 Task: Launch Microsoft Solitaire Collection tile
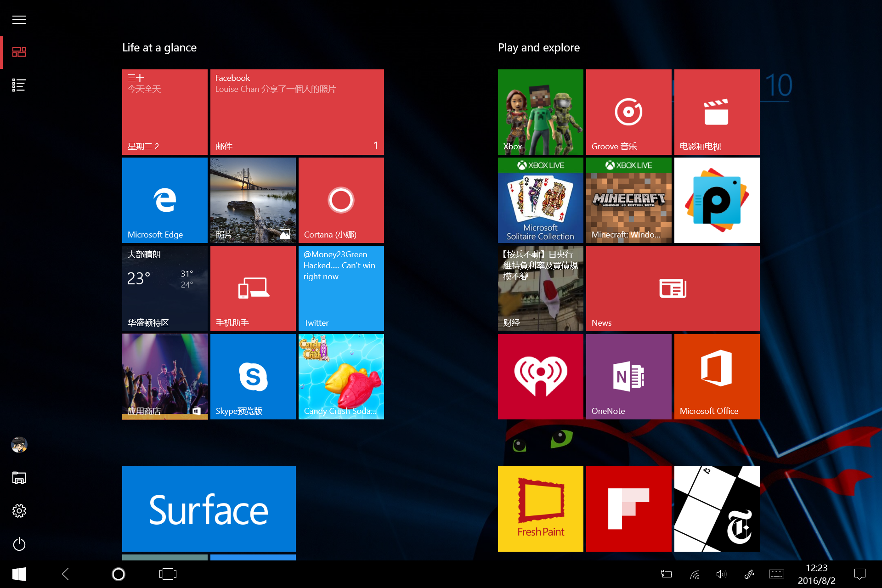(540, 200)
